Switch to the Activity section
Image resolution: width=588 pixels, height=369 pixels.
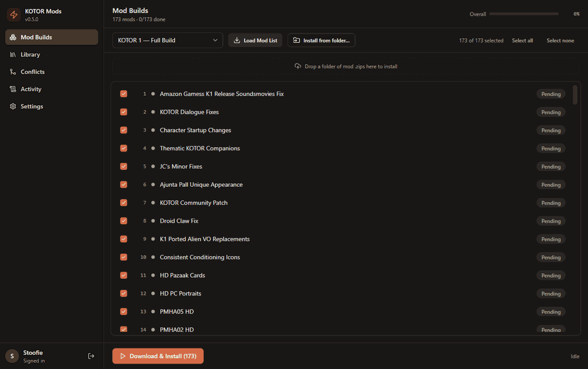click(52, 89)
